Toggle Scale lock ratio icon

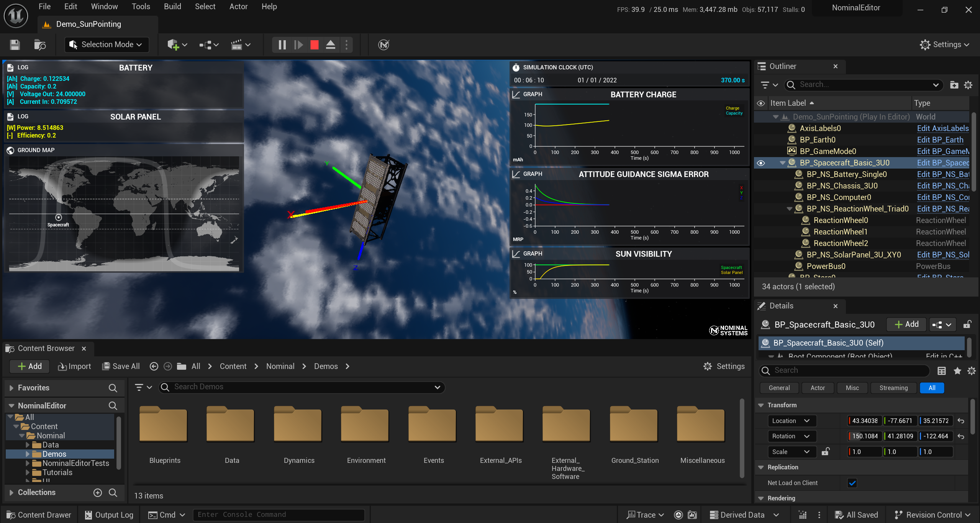pyautogui.click(x=826, y=452)
